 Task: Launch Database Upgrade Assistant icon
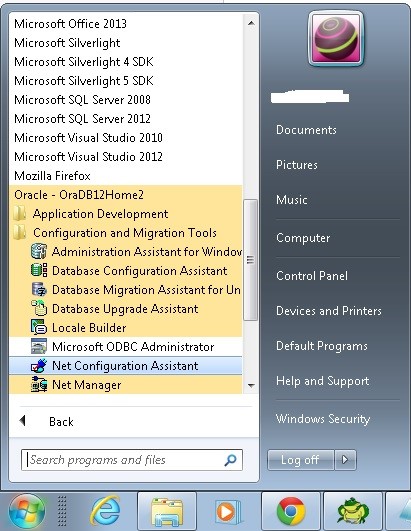point(39,309)
